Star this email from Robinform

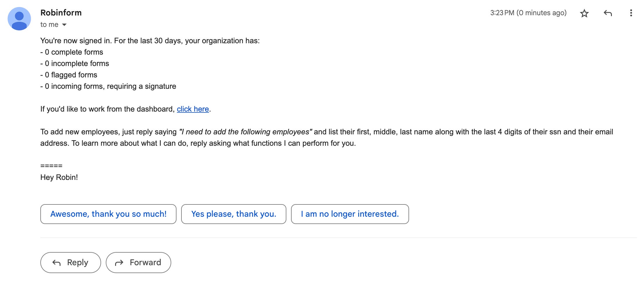pos(584,13)
